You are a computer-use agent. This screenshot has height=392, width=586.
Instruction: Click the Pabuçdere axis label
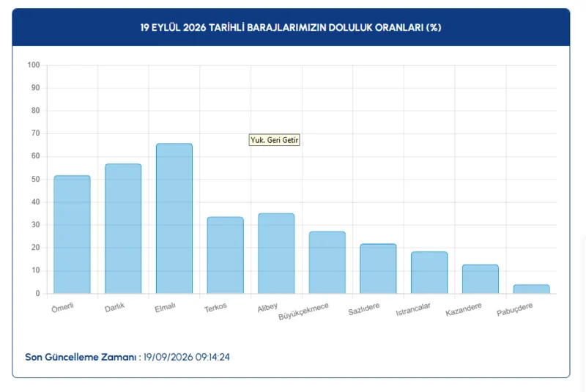[x=515, y=309]
